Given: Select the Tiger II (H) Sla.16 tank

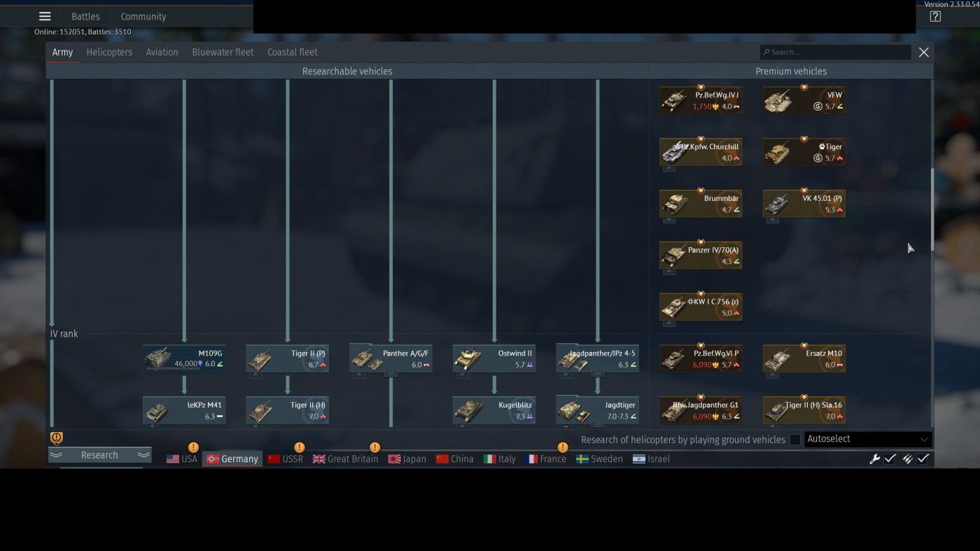Looking at the screenshot, I should tap(804, 410).
